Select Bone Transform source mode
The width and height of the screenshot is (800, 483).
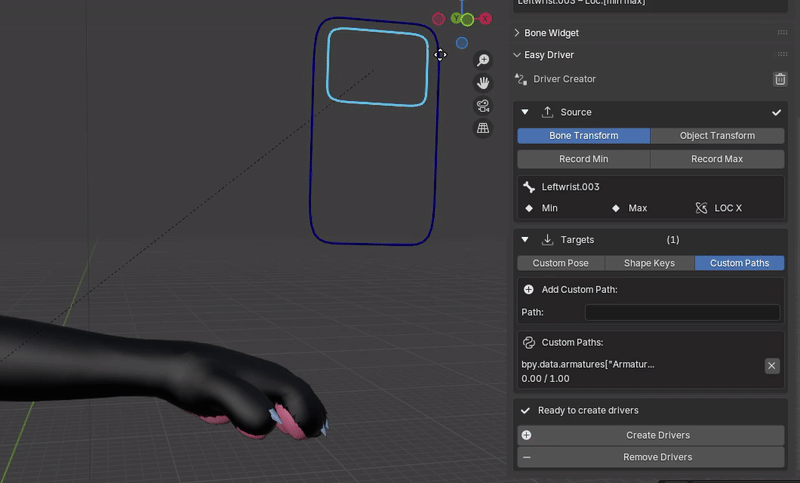pos(584,136)
